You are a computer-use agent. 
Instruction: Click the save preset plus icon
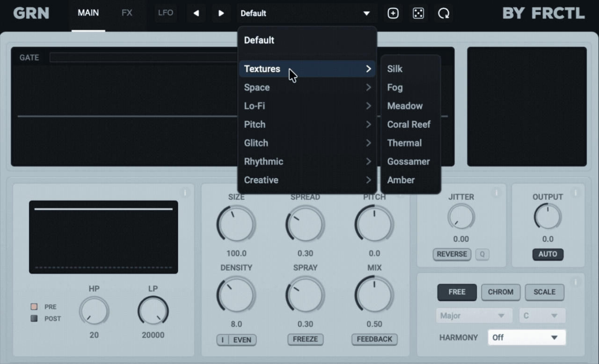tap(393, 14)
